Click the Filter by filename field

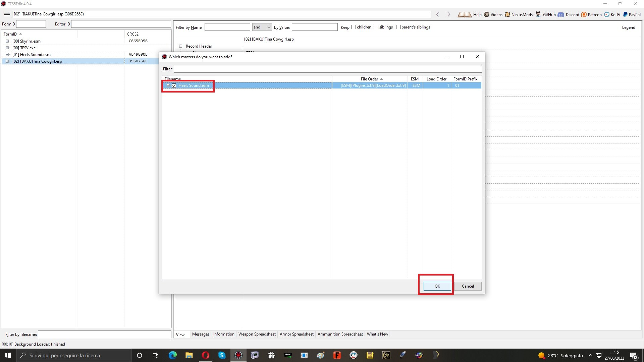tap(105, 335)
